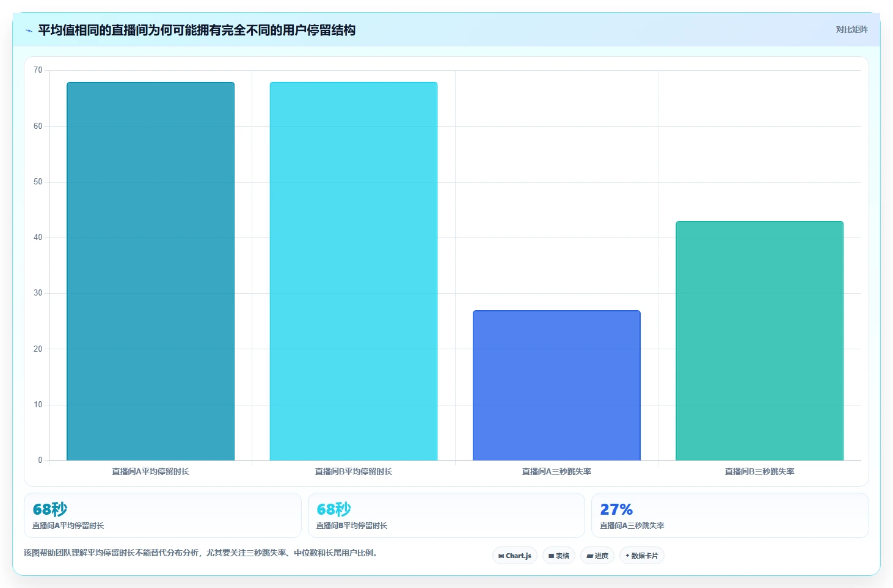Click the y-axis tick value 50

pos(38,182)
